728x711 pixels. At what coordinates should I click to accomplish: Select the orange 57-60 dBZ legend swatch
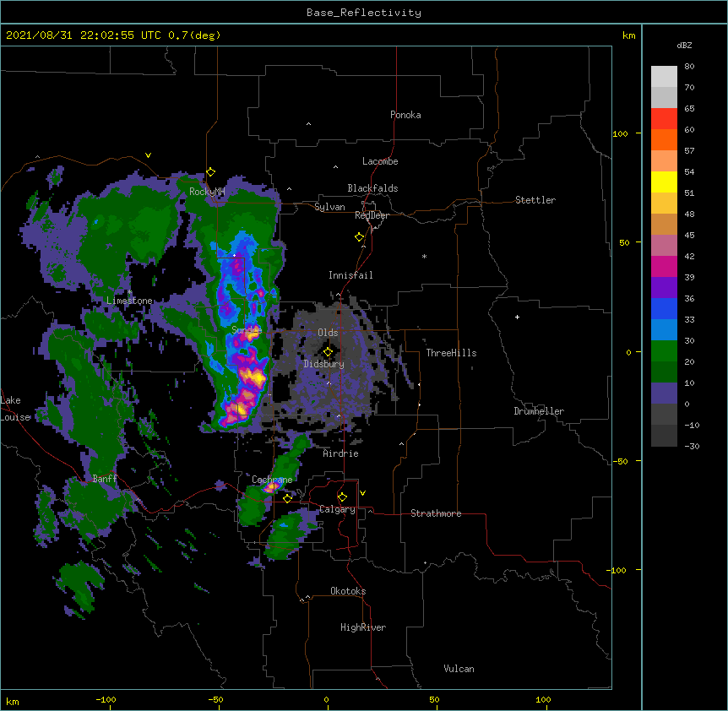click(664, 139)
